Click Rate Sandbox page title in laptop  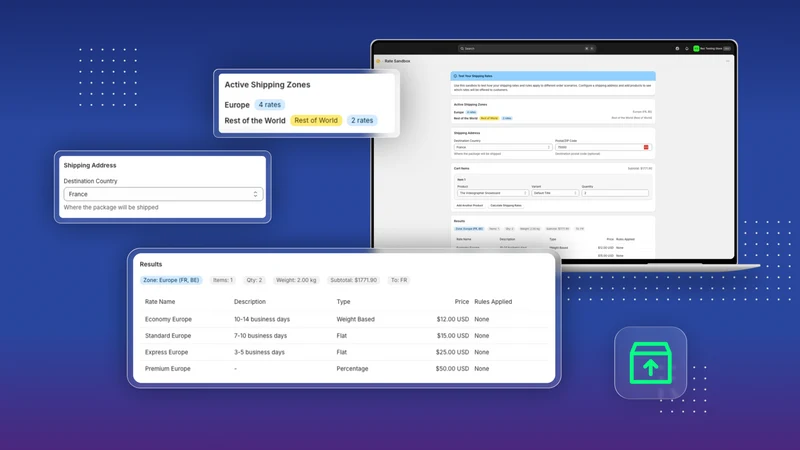pos(397,61)
